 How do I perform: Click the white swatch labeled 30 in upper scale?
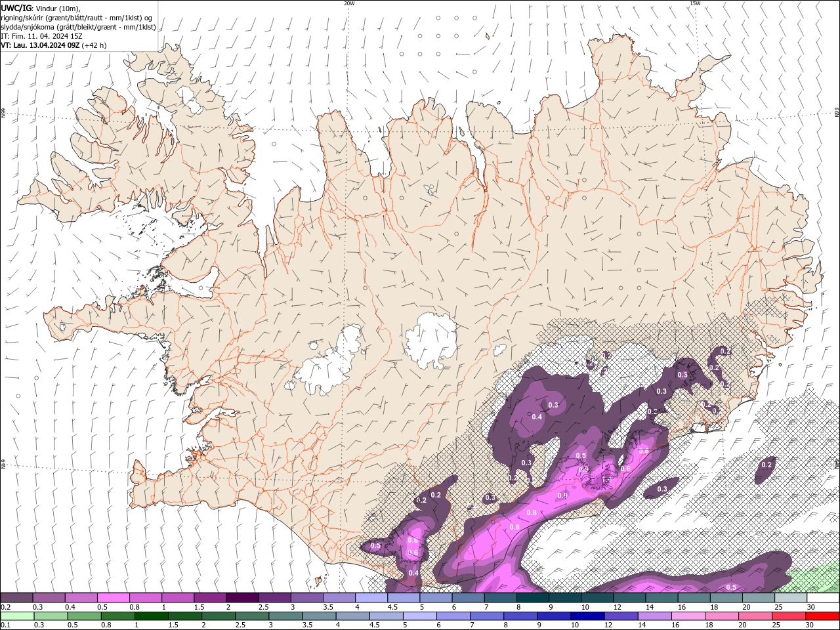click(x=823, y=598)
